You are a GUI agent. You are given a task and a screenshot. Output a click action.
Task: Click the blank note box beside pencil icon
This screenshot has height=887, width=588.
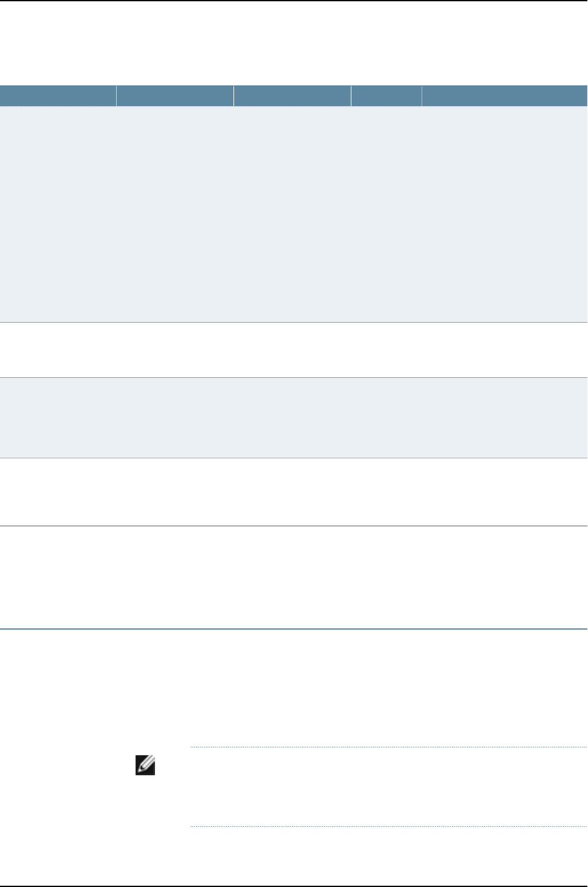pyautogui.click(x=388, y=787)
